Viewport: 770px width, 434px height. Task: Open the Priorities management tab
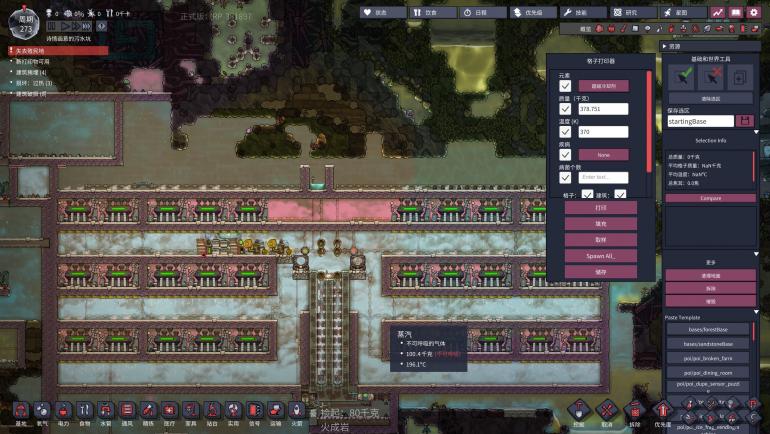point(533,13)
